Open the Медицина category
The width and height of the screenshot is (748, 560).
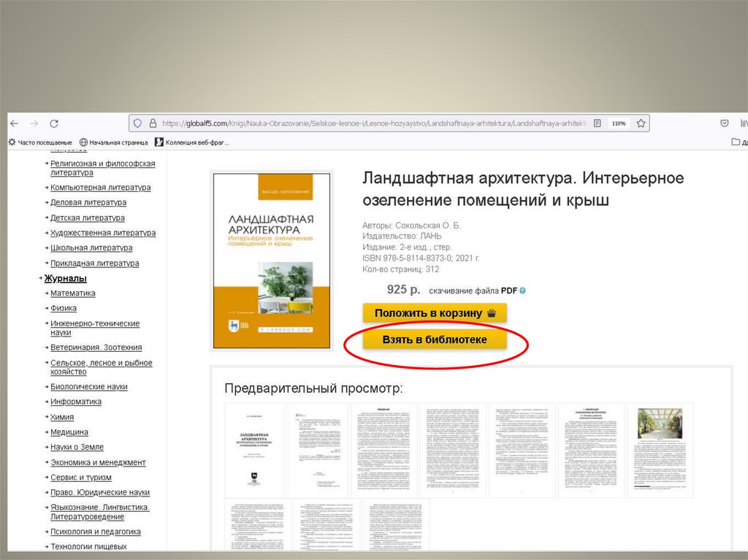pyautogui.click(x=69, y=432)
